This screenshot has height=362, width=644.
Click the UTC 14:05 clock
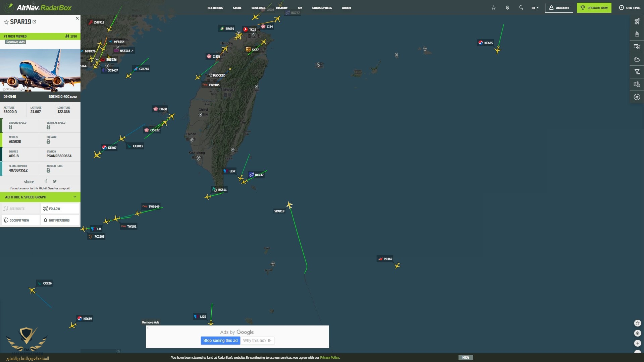[630, 8]
